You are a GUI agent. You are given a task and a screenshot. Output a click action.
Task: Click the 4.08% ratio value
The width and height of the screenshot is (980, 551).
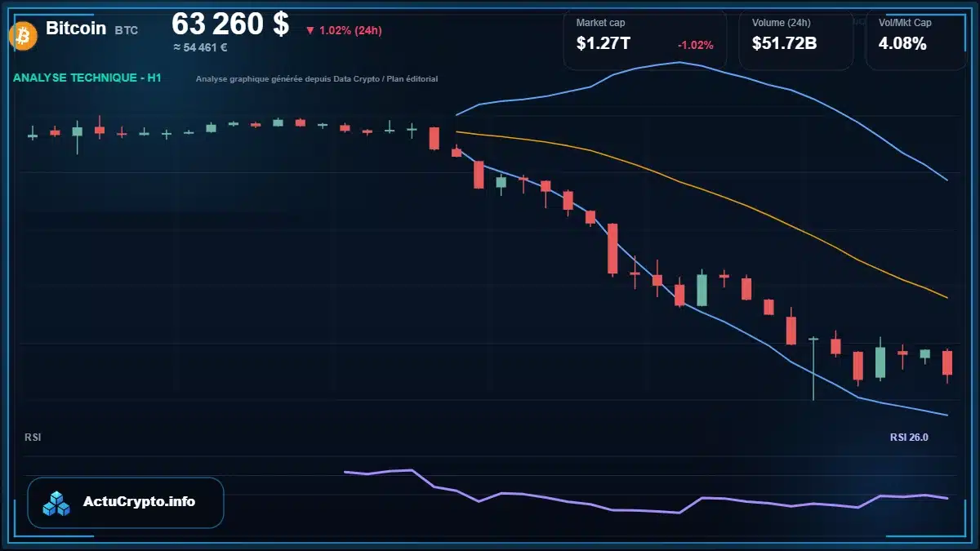tap(902, 44)
